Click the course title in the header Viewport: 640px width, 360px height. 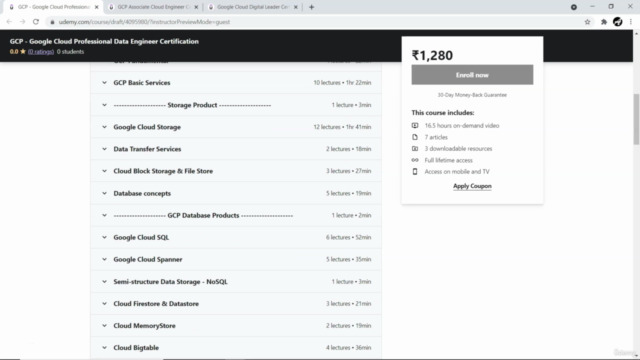104,41
